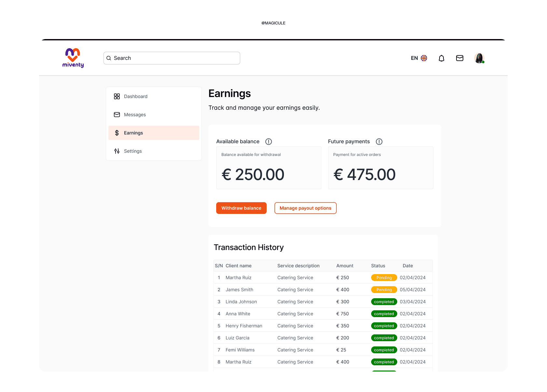The image size is (547, 392).
Task: Click the Messages envelope sidebar icon
Action: pos(117,115)
